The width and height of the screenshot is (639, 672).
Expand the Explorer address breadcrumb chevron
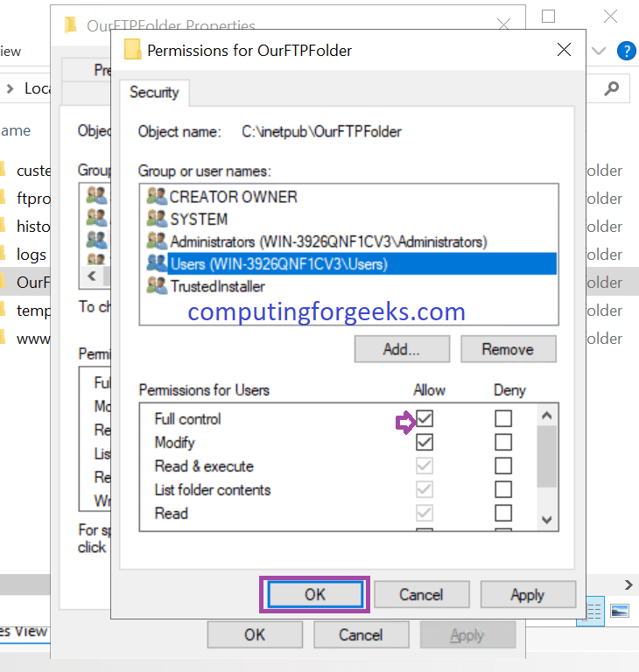point(11,88)
